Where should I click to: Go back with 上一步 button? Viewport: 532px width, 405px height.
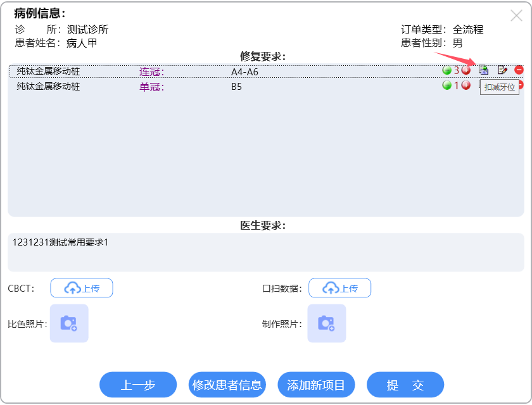[x=138, y=385]
